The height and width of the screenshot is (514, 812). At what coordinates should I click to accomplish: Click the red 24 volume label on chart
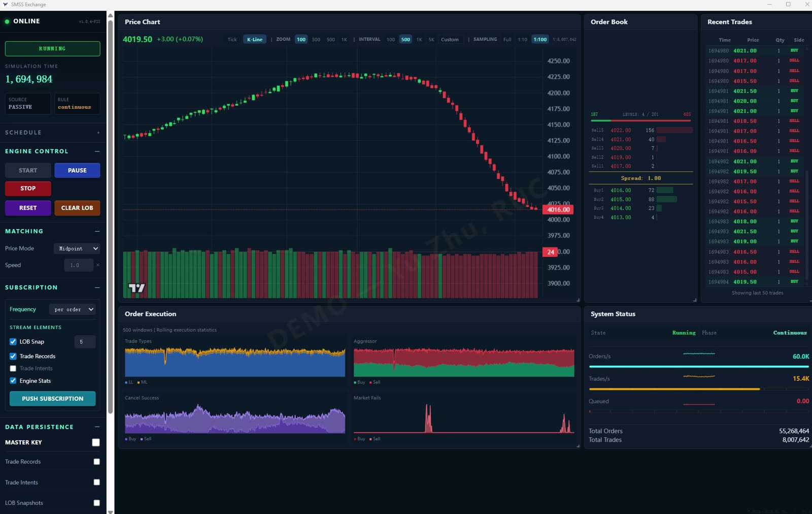(x=551, y=252)
